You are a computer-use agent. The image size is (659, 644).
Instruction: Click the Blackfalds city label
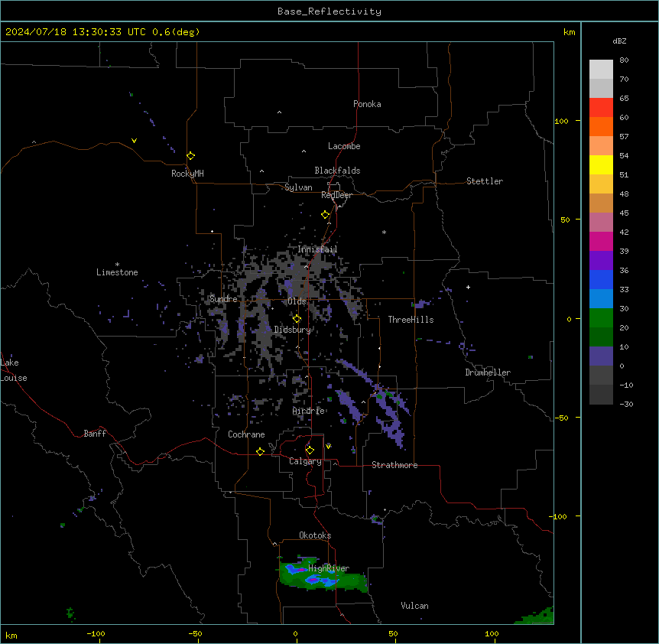pos(337,171)
